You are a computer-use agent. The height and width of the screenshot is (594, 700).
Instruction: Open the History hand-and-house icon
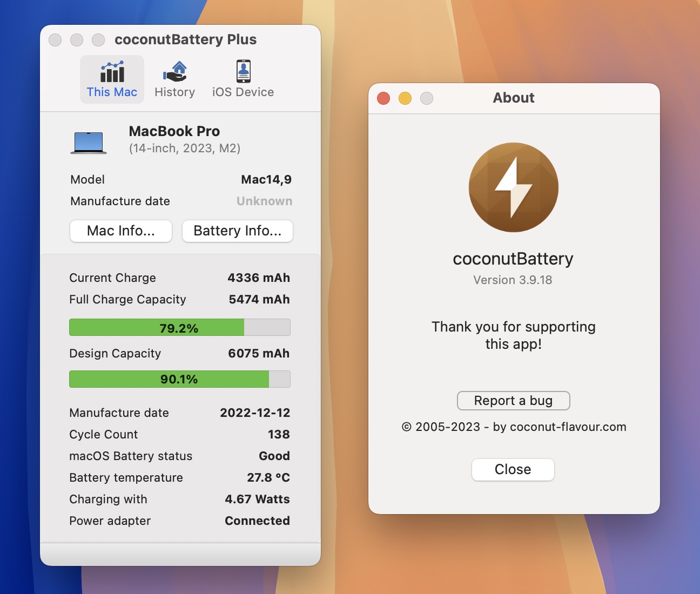pos(174,71)
